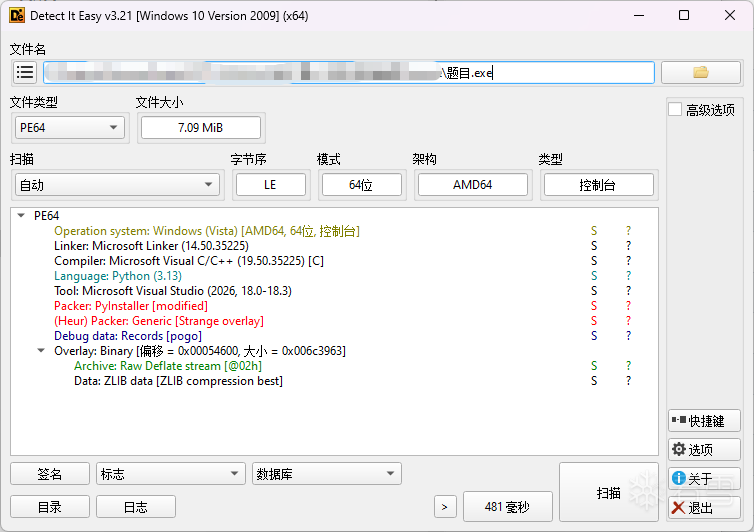This screenshot has width=754, height=532.
Task: Collapse the PE64 tree node
Action: (x=21, y=215)
